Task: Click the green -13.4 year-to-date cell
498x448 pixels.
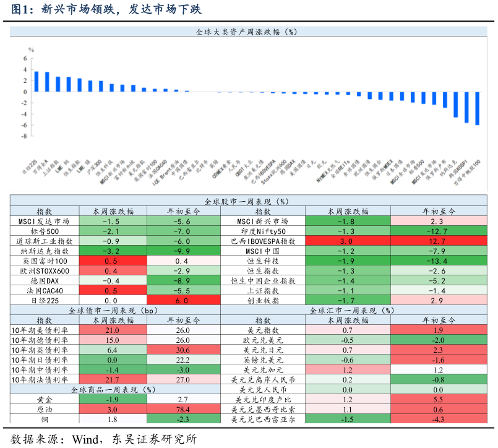Action: (x=438, y=261)
